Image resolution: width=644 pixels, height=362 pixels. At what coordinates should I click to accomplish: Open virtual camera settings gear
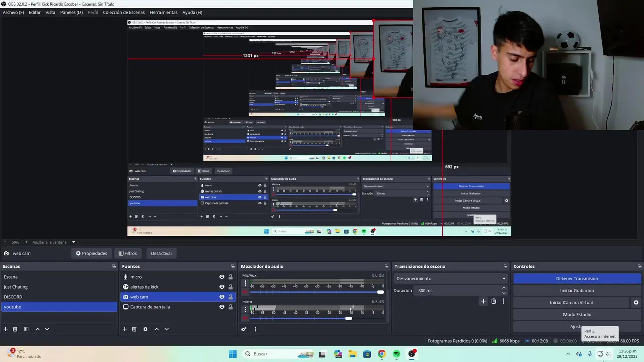pos(636,303)
